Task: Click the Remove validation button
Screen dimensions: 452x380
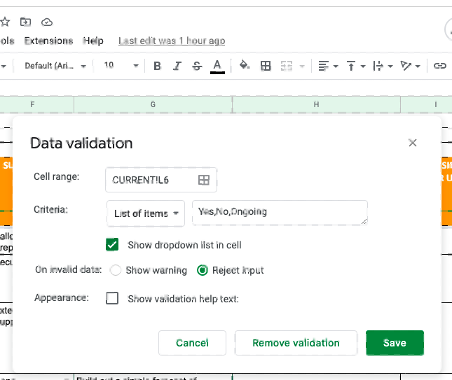Action: tap(296, 343)
